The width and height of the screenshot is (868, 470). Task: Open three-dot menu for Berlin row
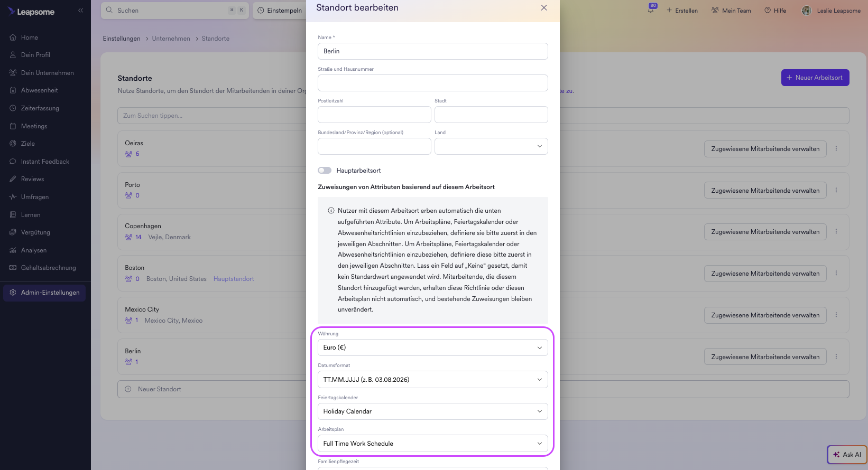(x=836, y=356)
